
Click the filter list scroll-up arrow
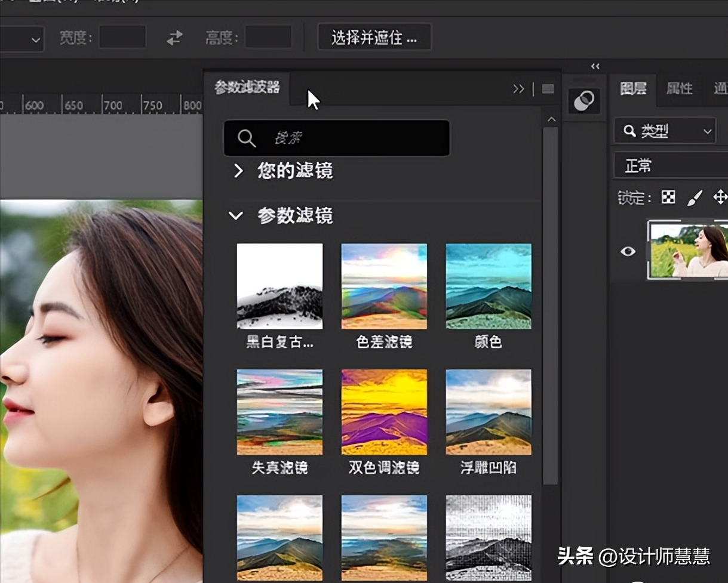551,120
